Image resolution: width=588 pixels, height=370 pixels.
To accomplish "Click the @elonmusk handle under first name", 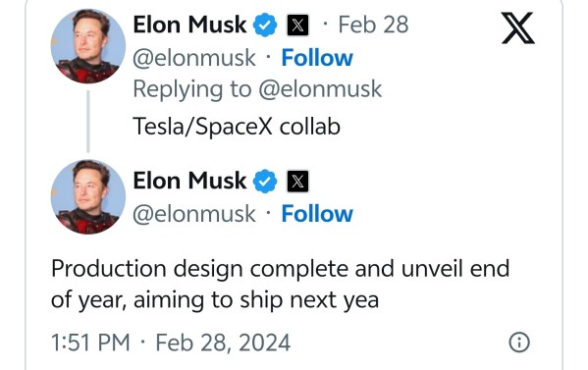I will pos(194,59).
